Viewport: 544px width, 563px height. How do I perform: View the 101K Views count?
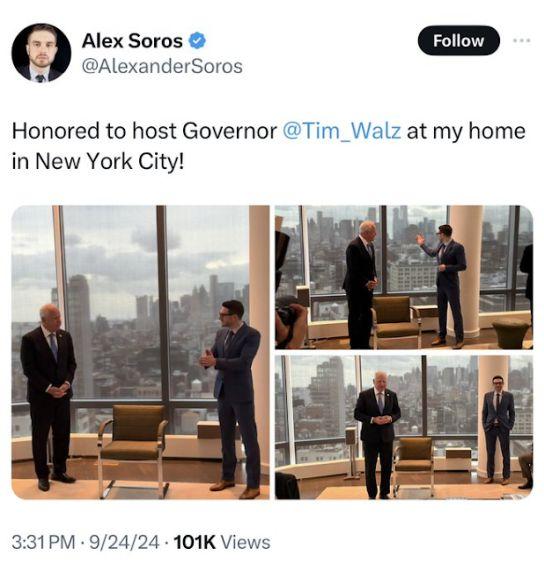(222, 542)
